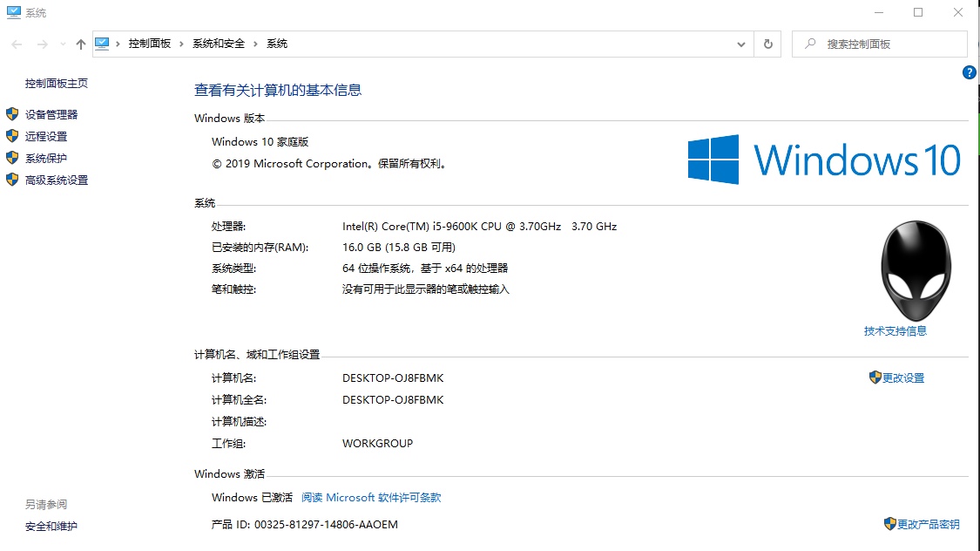Click the 技术支持信息 link

895,330
